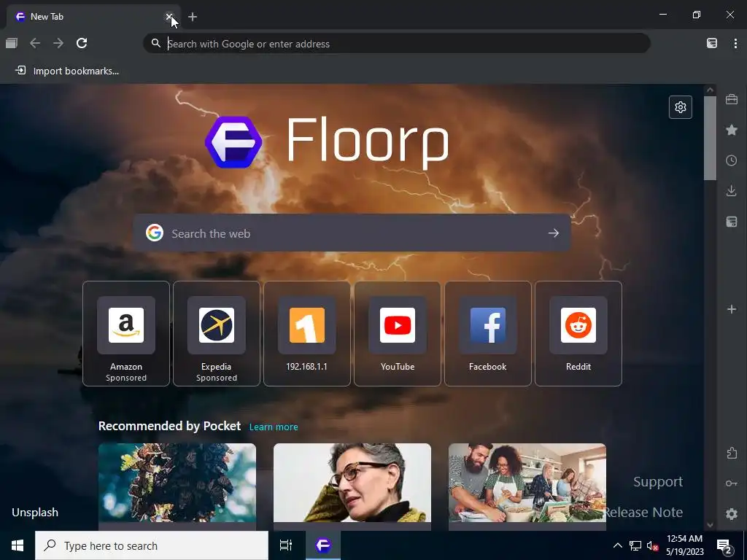Open the Facebook shortcut tile

pyautogui.click(x=488, y=333)
